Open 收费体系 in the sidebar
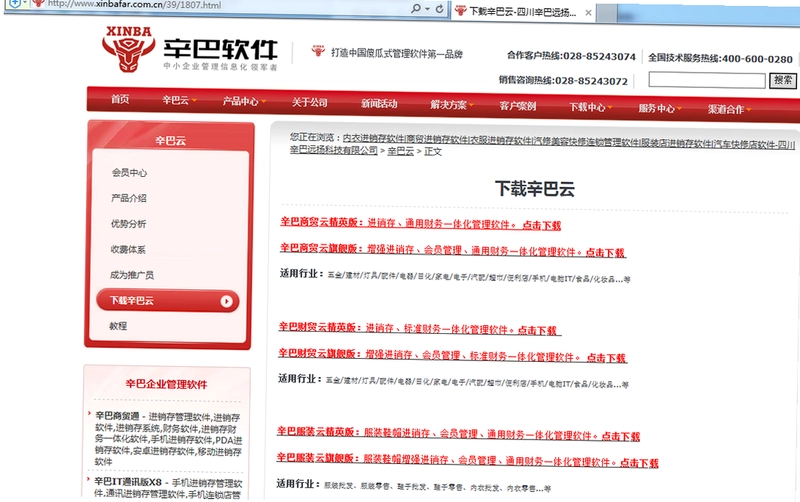The width and height of the screenshot is (800, 502). 128,249
